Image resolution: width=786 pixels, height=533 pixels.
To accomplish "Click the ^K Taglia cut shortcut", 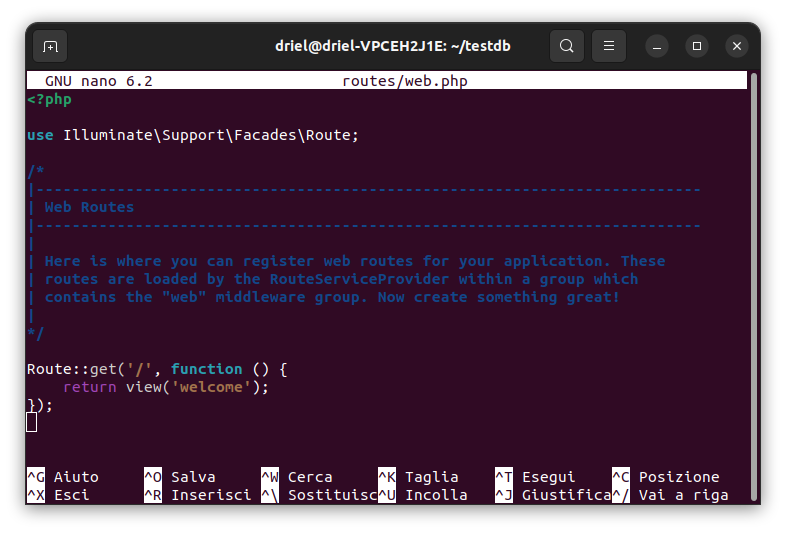I will [x=418, y=477].
